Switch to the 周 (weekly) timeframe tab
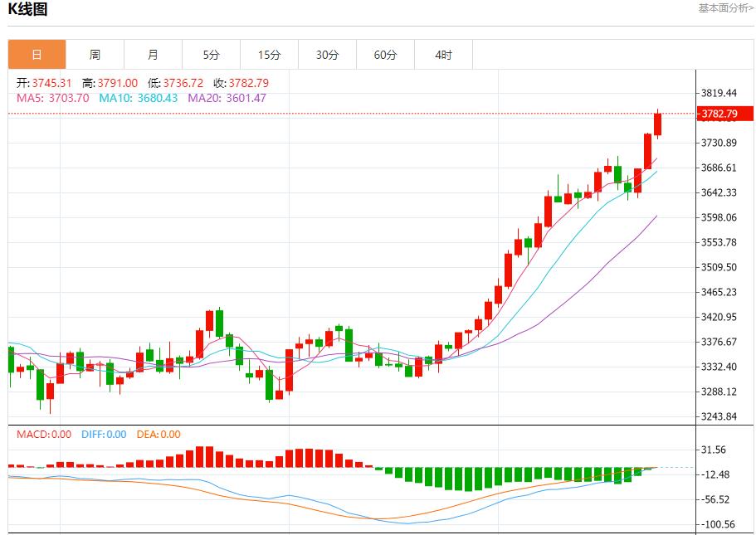 [95, 54]
